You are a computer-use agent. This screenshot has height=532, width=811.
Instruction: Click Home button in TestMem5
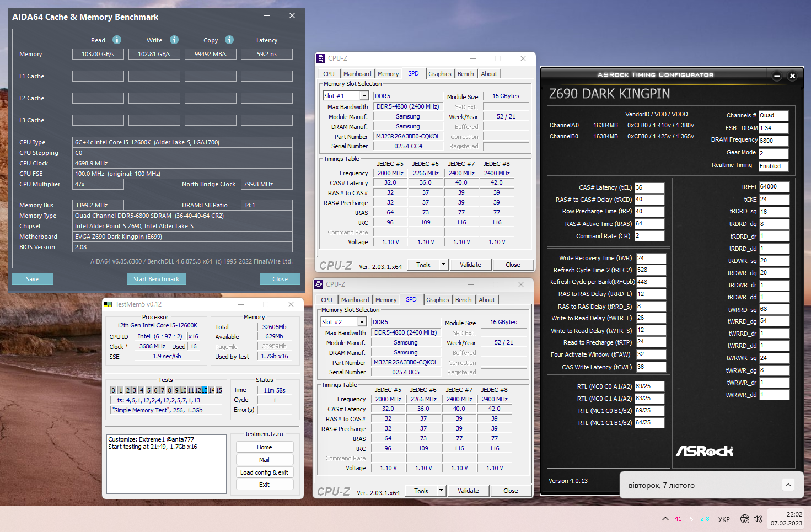click(265, 447)
